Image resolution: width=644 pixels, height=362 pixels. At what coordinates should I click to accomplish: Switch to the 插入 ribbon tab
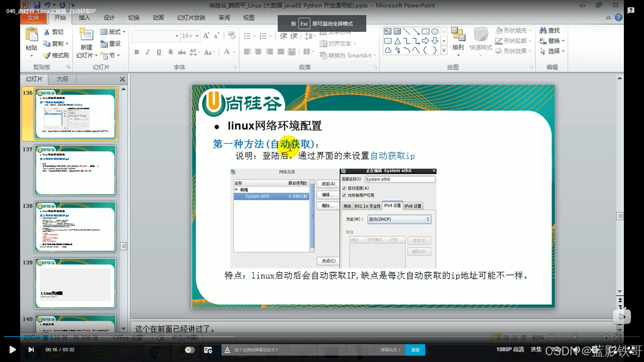(x=84, y=18)
